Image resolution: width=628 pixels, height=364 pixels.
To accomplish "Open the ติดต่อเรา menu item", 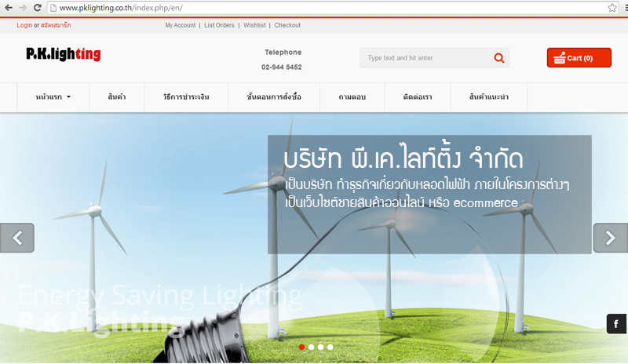I will [x=418, y=97].
